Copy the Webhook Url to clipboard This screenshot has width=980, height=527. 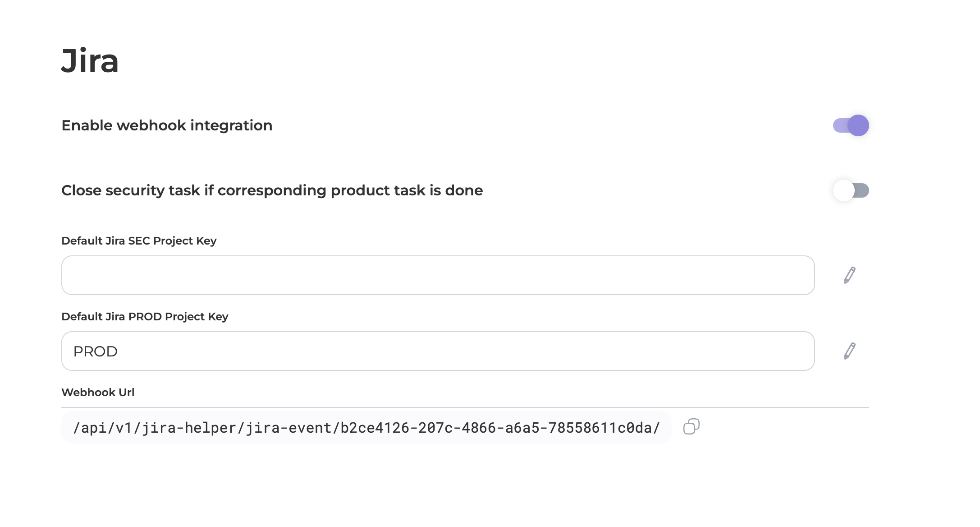point(691,426)
